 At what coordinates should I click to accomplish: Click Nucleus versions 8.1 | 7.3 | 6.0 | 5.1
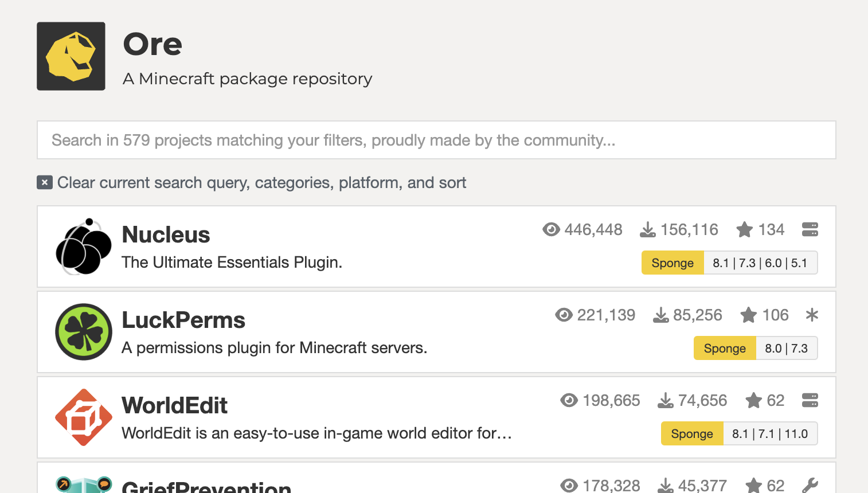pos(760,263)
